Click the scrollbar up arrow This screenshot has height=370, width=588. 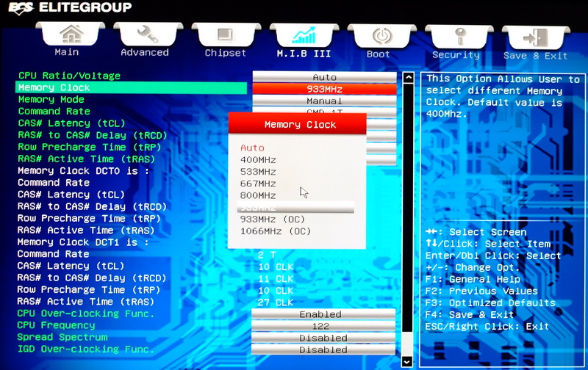(x=408, y=78)
